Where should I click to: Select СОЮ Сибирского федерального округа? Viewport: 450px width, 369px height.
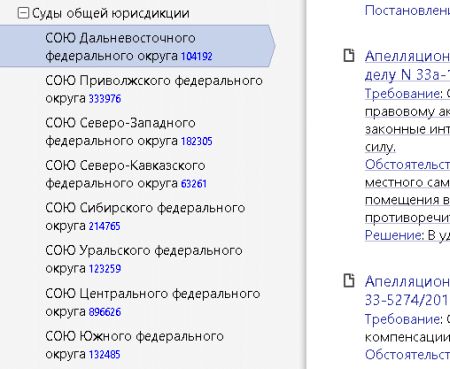(x=145, y=217)
